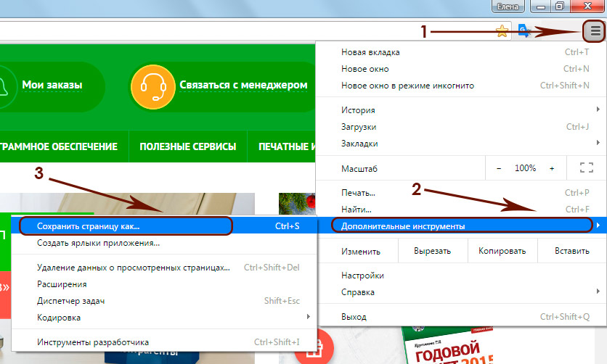This screenshot has width=607, height=364.
Task: Click the Chrome hamburger menu icon
Action: tap(595, 31)
